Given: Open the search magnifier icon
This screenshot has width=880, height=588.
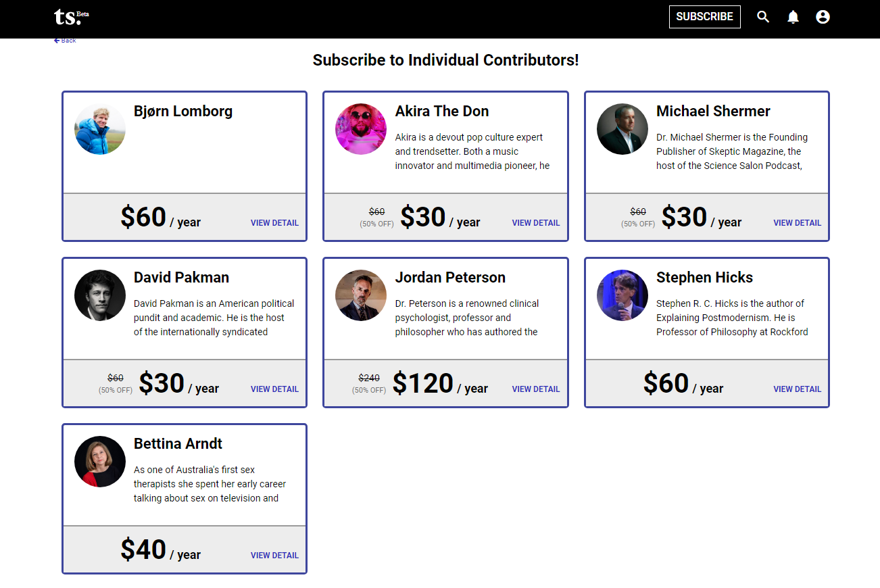Looking at the screenshot, I should (763, 17).
